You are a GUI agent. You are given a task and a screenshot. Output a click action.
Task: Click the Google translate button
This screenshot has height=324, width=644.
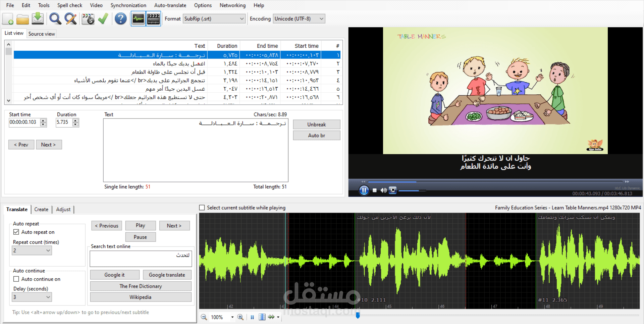pyautogui.click(x=167, y=275)
